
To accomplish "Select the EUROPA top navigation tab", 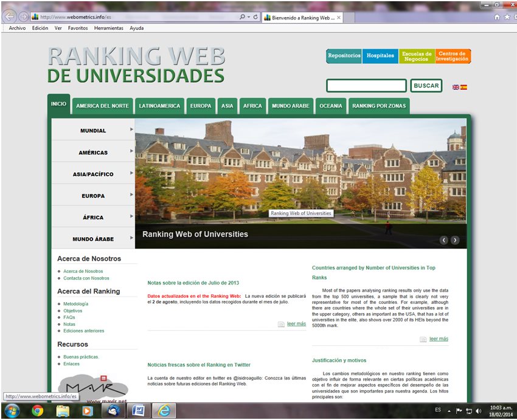I will tap(201, 106).
